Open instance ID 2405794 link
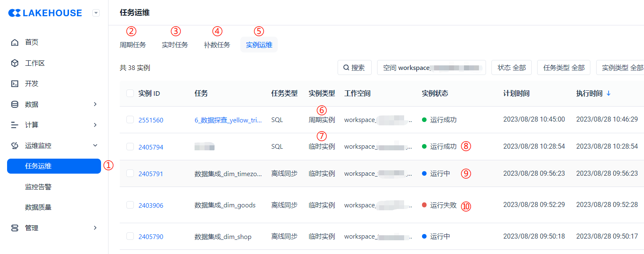 [151, 147]
